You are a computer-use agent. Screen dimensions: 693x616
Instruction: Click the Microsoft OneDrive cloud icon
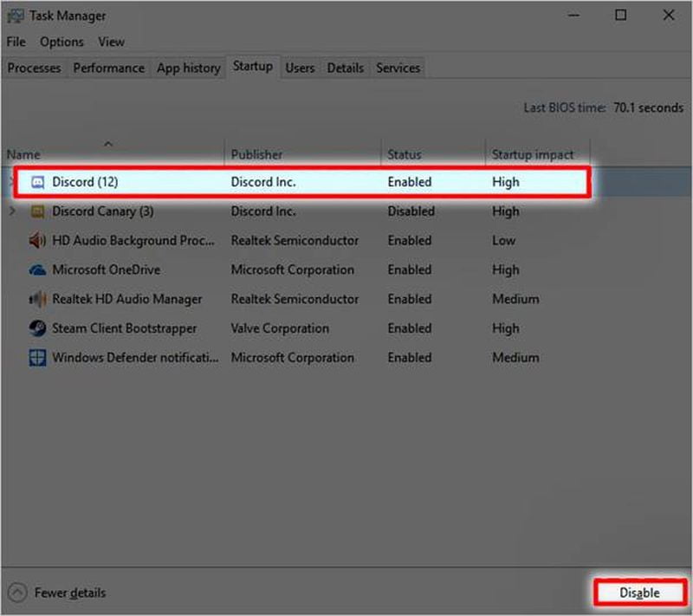[x=37, y=270]
